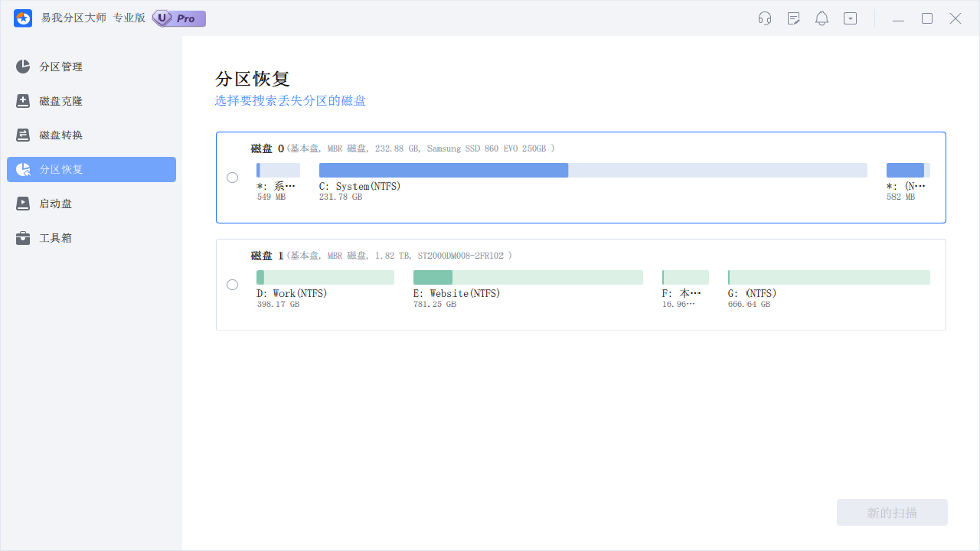Click the blue 选择要搜索丢失分区的磁盘 text

click(290, 100)
